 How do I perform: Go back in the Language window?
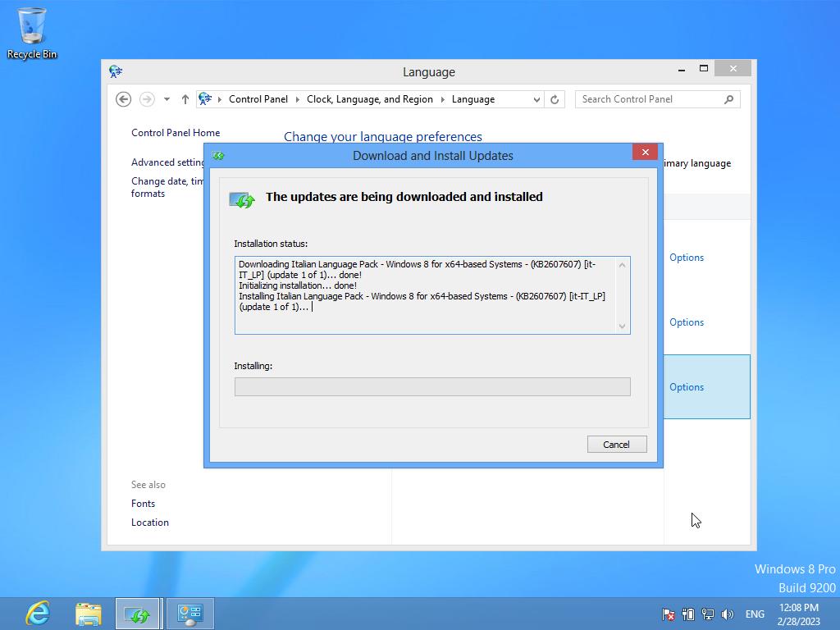pyautogui.click(x=123, y=99)
